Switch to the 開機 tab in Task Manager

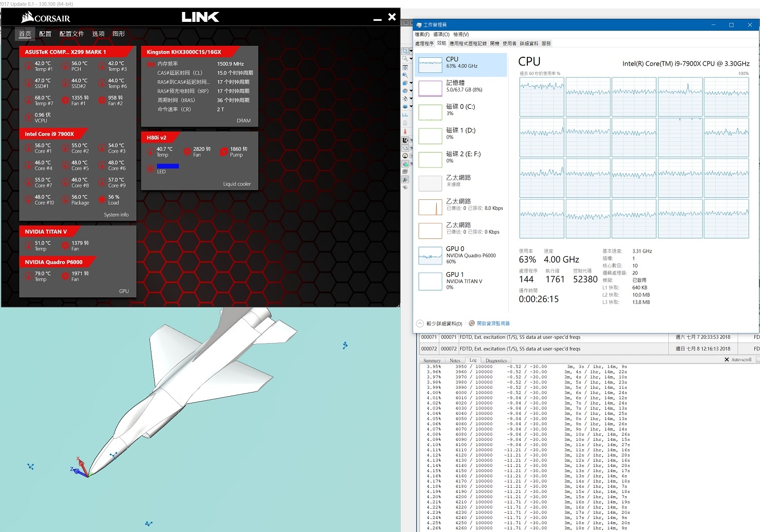(x=495, y=44)
